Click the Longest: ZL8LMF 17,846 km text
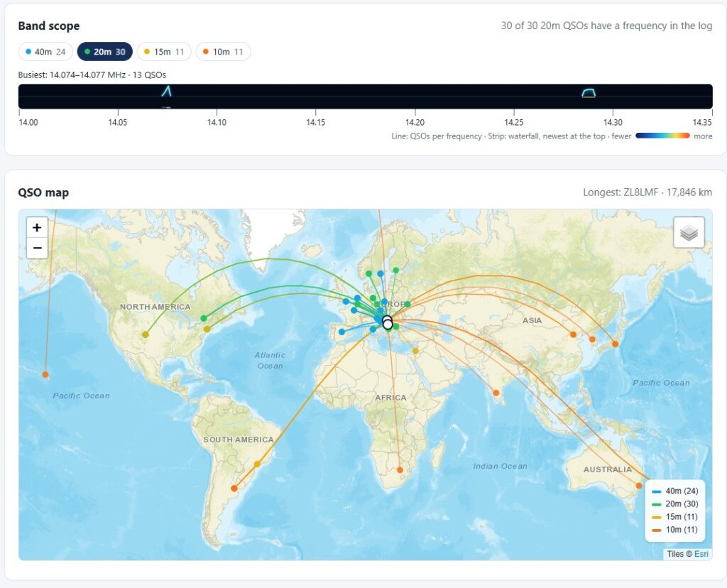This screenshot has width=727, height=588. click(647, 192)
